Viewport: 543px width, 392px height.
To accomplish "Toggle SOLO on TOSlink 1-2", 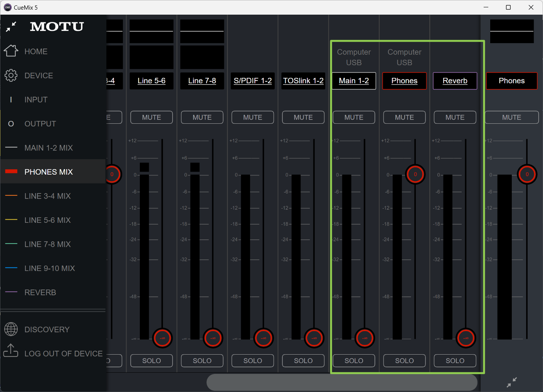I will coord(303,361).
